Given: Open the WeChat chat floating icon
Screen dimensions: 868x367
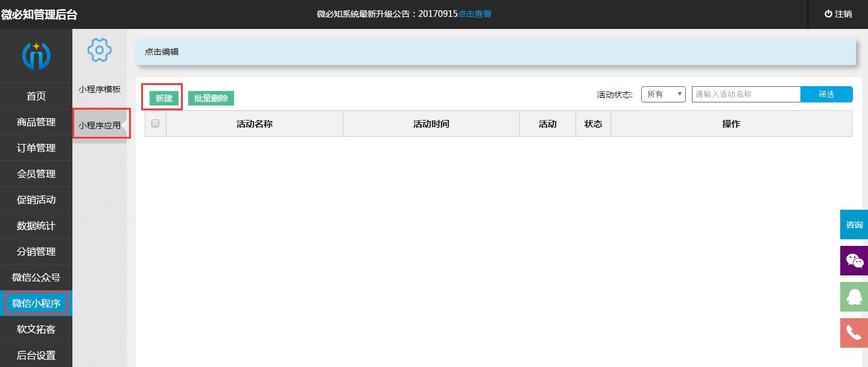Looking at the screenshot, I should [854, 261].
